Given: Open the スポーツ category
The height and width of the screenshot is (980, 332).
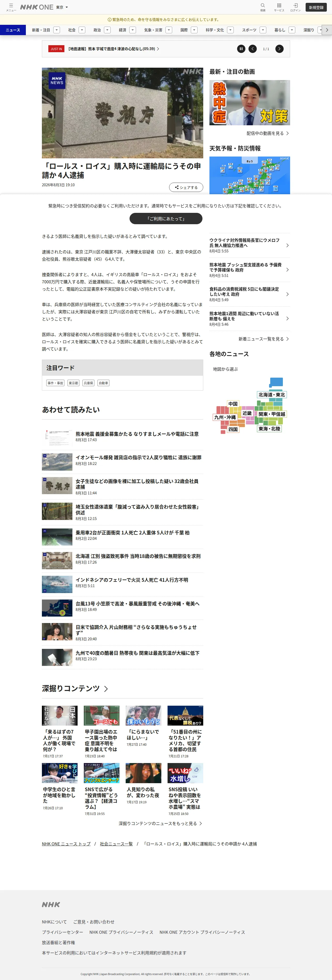Looking at the screenshot, I should click(x=249, y=30).
